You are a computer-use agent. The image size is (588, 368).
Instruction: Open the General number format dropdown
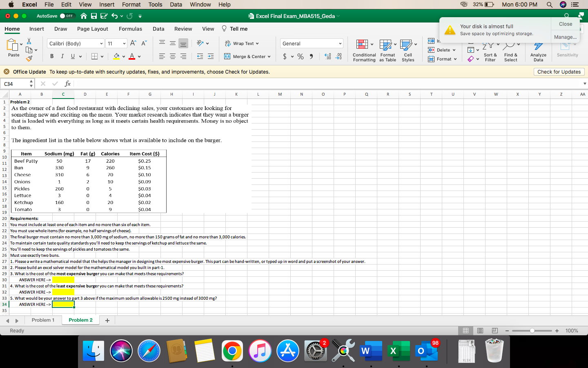click(x=311, y=43)
